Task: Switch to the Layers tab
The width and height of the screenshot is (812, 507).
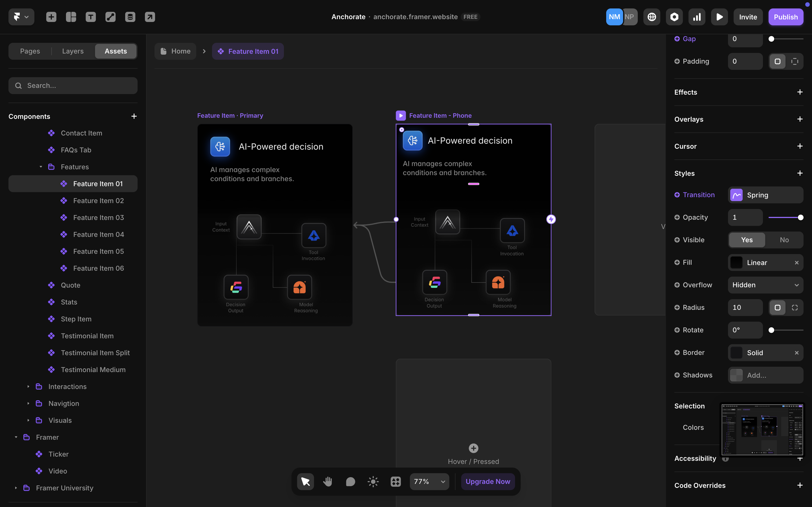Action: coord(73,51)
